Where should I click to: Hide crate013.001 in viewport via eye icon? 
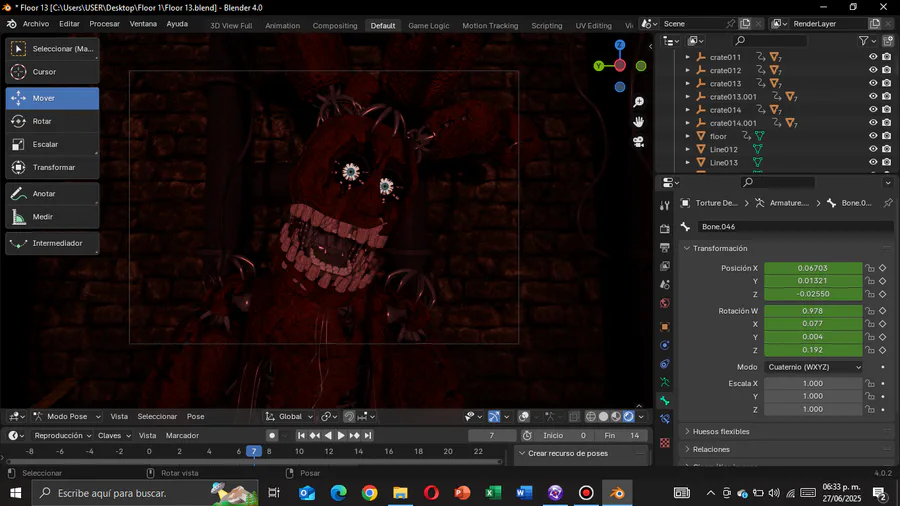872,96
